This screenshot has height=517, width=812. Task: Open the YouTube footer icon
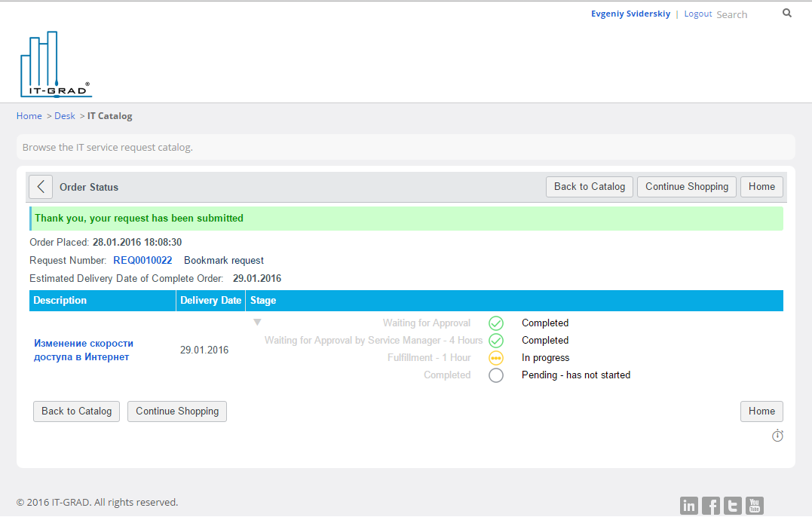coord(755,506)
